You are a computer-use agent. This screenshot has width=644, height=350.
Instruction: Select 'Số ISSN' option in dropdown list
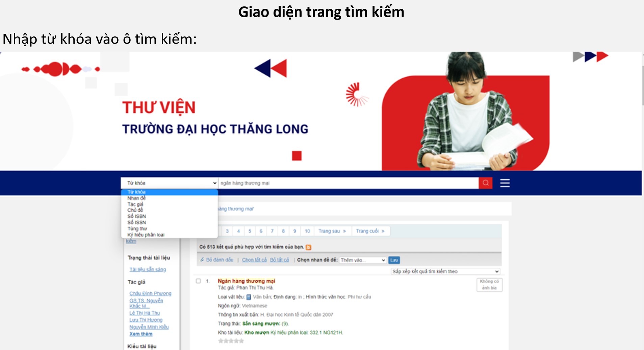coord(169,222)
